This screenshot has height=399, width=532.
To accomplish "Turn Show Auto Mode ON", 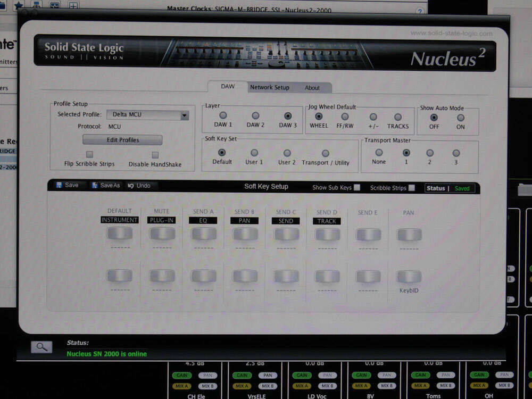I will [460, 118].
